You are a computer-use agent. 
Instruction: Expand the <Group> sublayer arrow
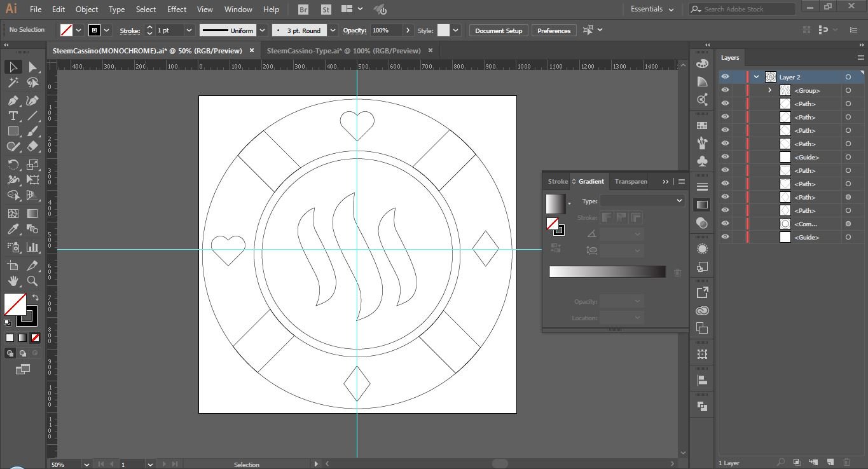point(769,90)
